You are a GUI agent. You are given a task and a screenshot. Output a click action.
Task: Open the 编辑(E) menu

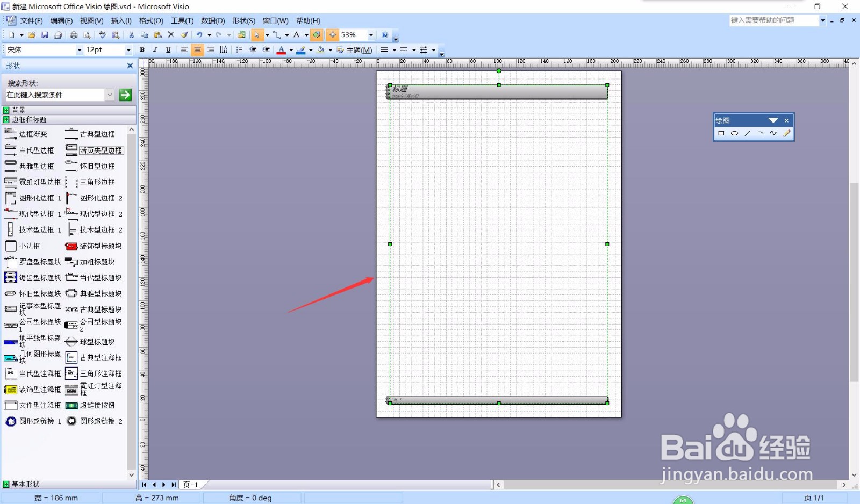pos(61,21)
